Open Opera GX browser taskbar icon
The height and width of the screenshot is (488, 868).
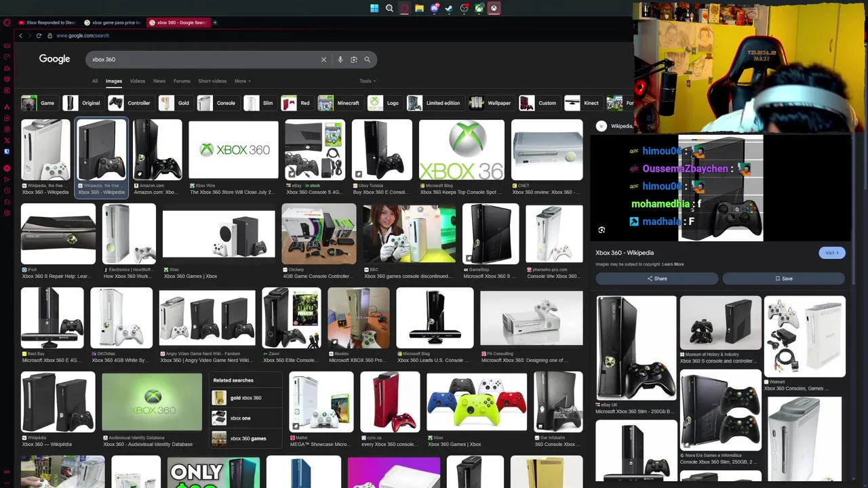404,8
